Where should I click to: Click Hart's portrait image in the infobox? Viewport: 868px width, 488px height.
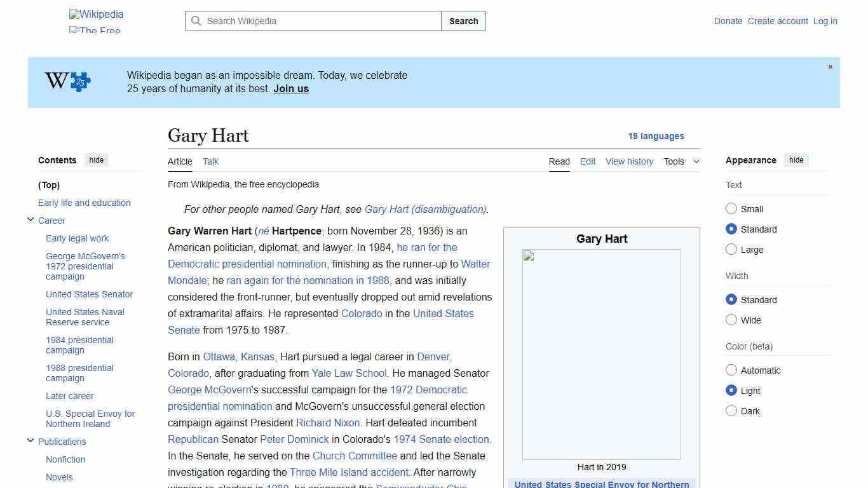(601, 354)
